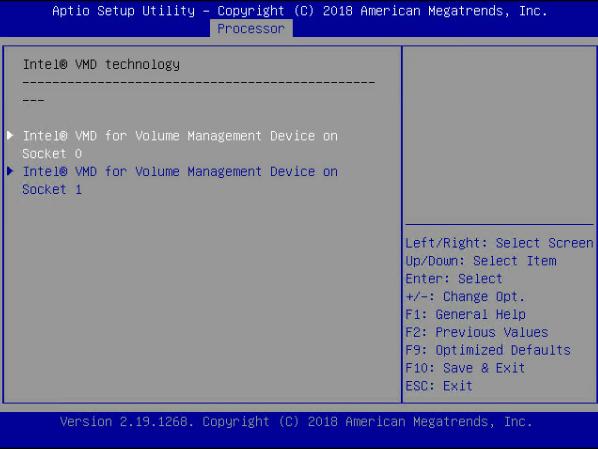This screenshot has height=449, width=598.
Task: Click the 'F1: General Help' line
Action: pos(465,314)
